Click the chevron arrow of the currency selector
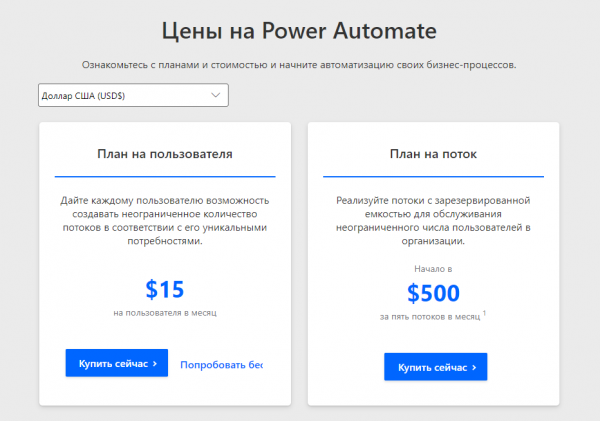Image resolution: width=600 pixels, height=421 pixels. 217,95
